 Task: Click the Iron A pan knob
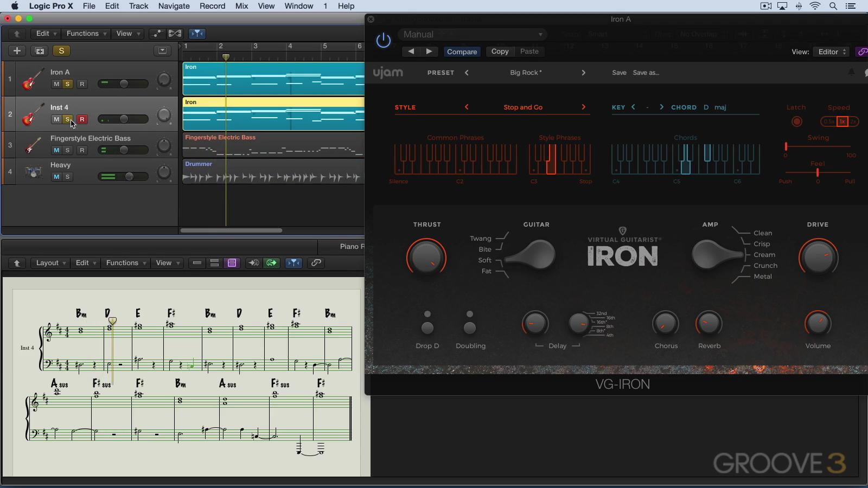coord(164,80)
